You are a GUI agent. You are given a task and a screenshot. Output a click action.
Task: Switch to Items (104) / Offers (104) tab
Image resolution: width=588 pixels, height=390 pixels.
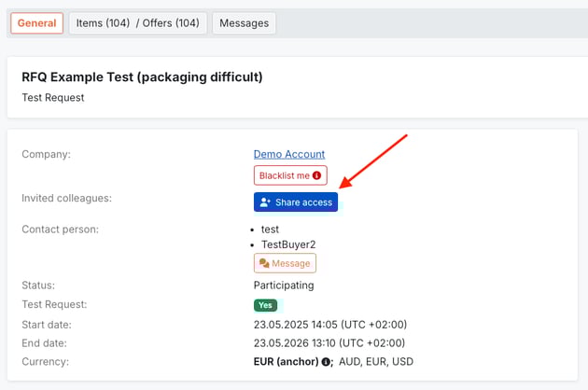[x=137, y=23]
